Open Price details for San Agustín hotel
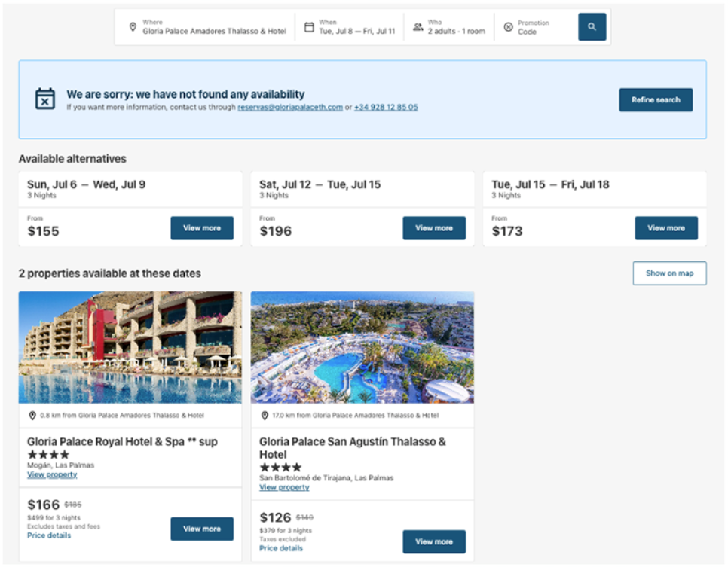728x567 pixels. (x=281, y=549)
